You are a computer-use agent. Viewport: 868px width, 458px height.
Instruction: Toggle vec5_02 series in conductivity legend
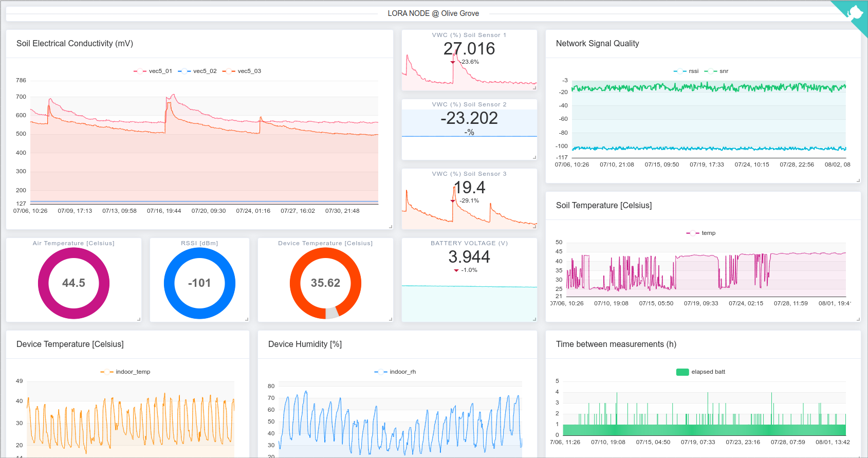click(197, 71)
